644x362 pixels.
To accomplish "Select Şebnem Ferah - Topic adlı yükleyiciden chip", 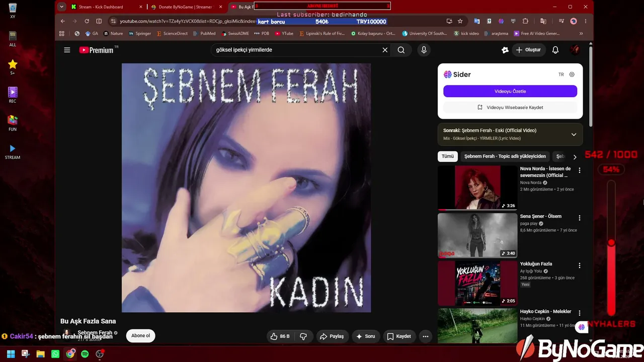I will tap(505, 156).
